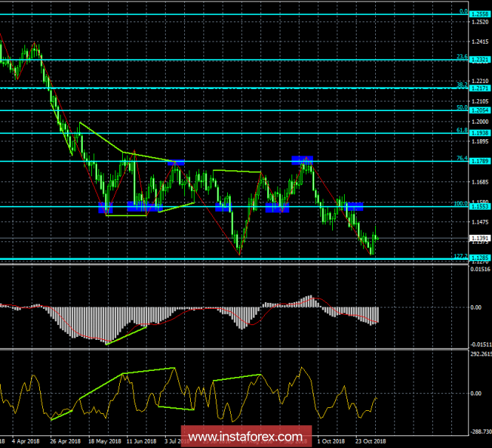
Task: Open the www.instaforex.com watermark link
Action: click(245, 435)
